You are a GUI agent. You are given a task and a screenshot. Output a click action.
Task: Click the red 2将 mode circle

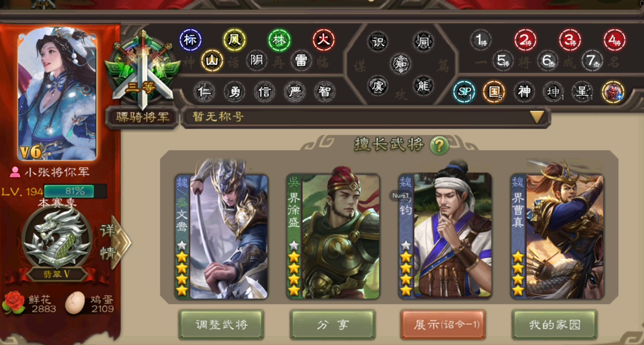(x=525, y=40)
